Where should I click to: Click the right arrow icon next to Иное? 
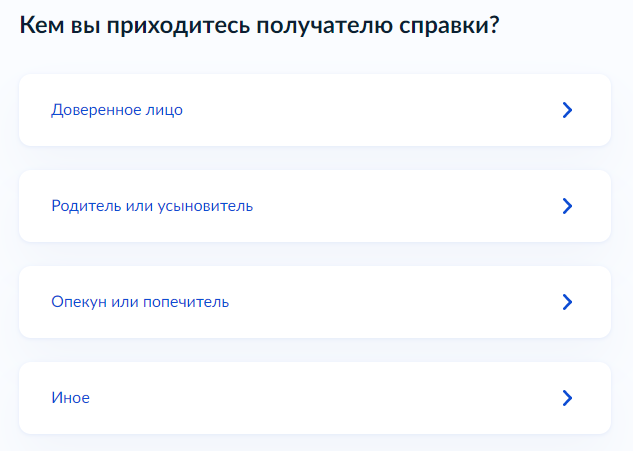point(567,398)
